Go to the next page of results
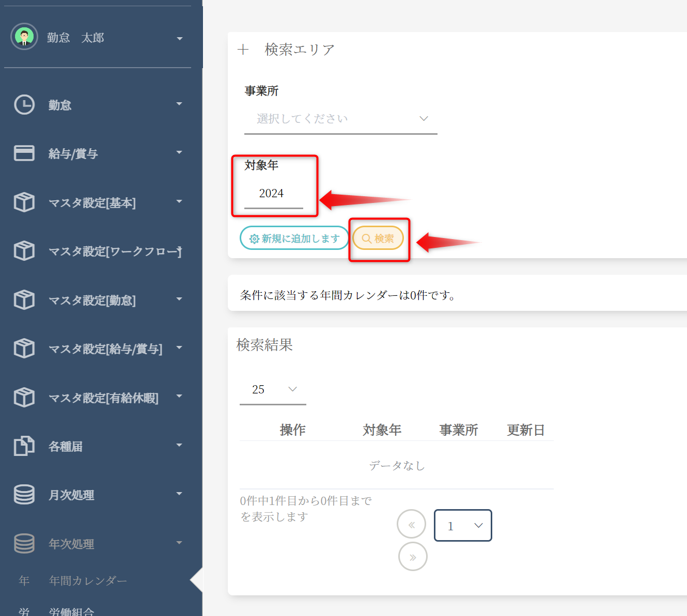 point(413,557)
